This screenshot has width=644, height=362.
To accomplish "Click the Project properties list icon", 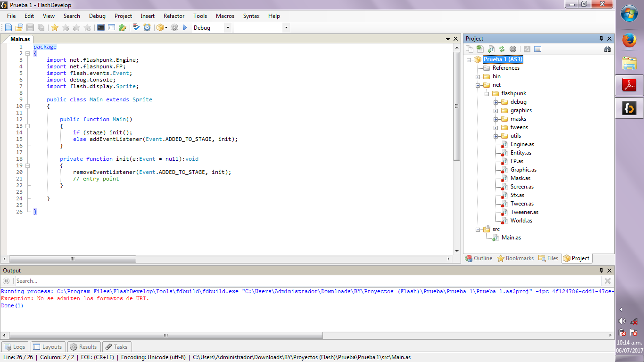I will [538, 49].
